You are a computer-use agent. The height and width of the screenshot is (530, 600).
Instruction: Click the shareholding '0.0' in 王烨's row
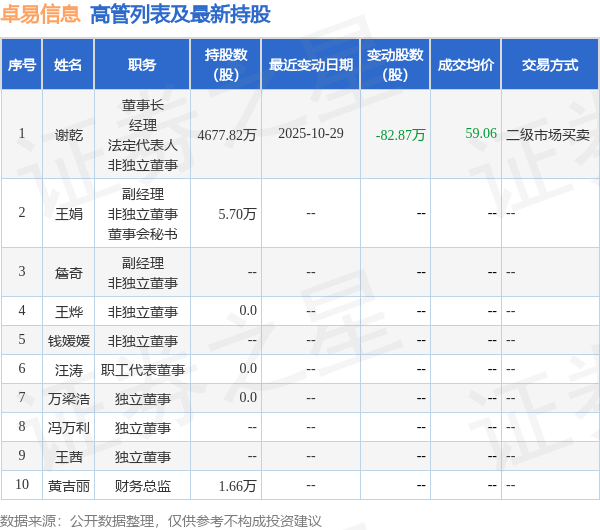(248, 310)
